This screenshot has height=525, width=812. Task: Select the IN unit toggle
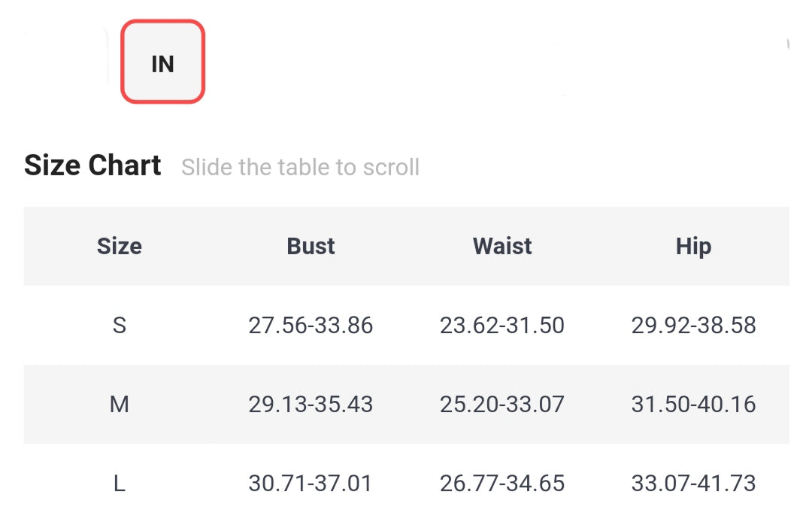coord(162,62)
